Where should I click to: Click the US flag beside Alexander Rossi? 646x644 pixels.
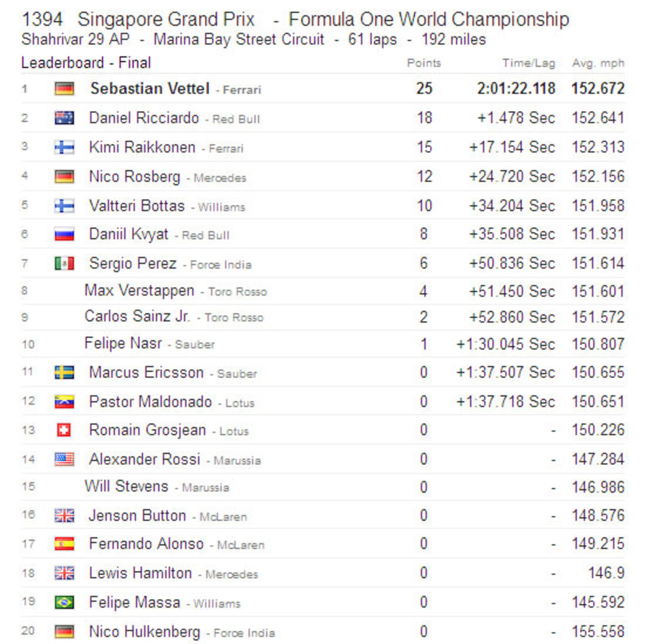pos(64,460)
